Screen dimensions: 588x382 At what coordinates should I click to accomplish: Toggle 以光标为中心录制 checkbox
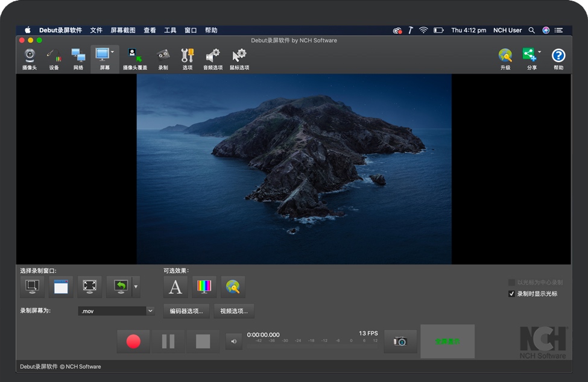512,282
